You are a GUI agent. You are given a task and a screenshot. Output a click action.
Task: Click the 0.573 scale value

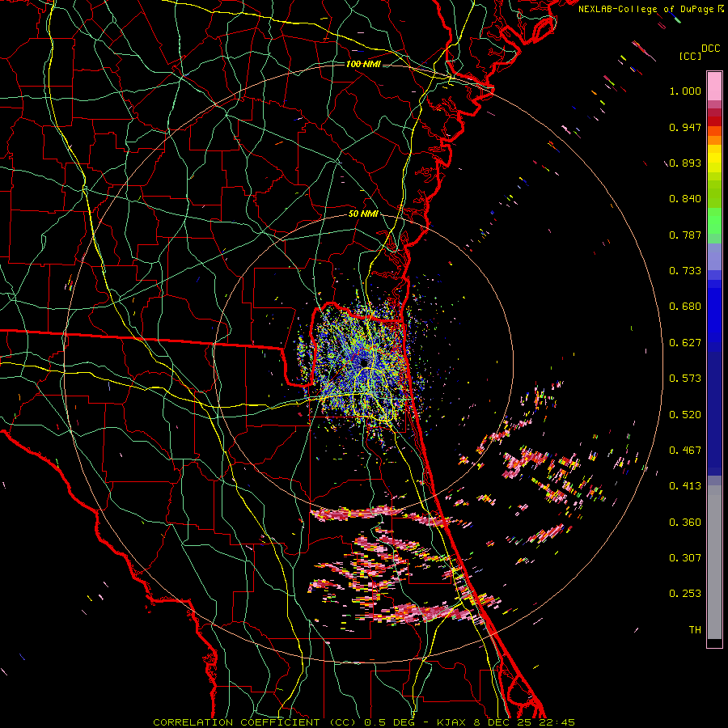point(685,379)
